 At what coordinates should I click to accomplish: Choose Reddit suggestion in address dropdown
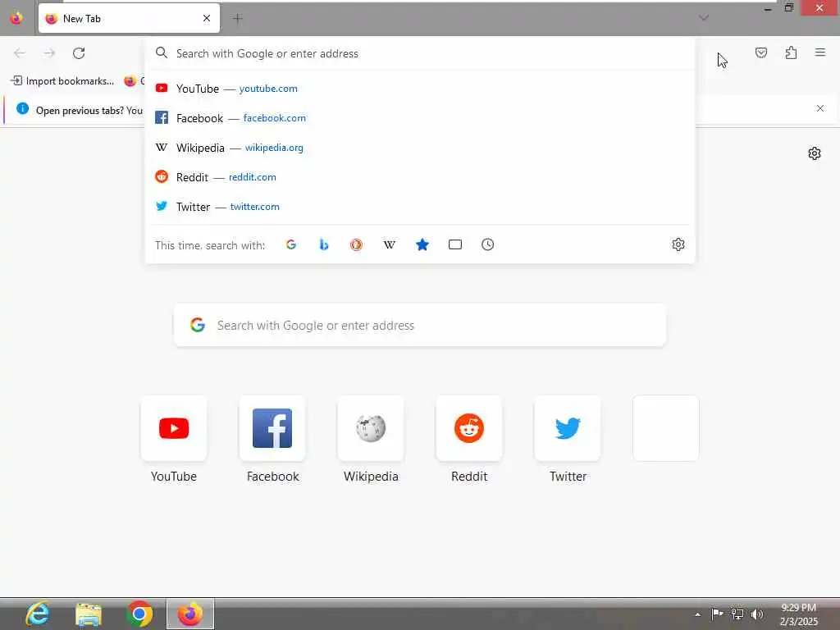420,177
